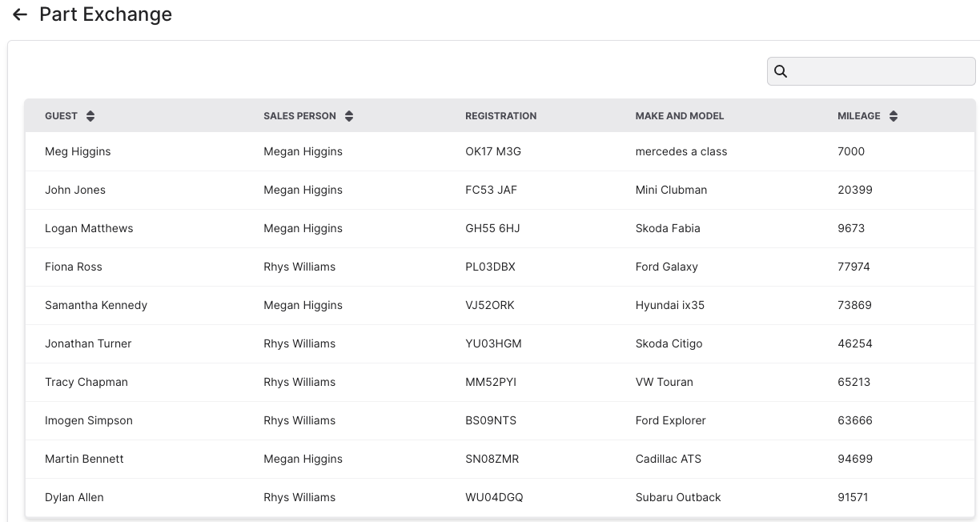Viewport: 980px width, 522px height.
Task: Click mileage value 77974
Action: click(x=853, y=267)
